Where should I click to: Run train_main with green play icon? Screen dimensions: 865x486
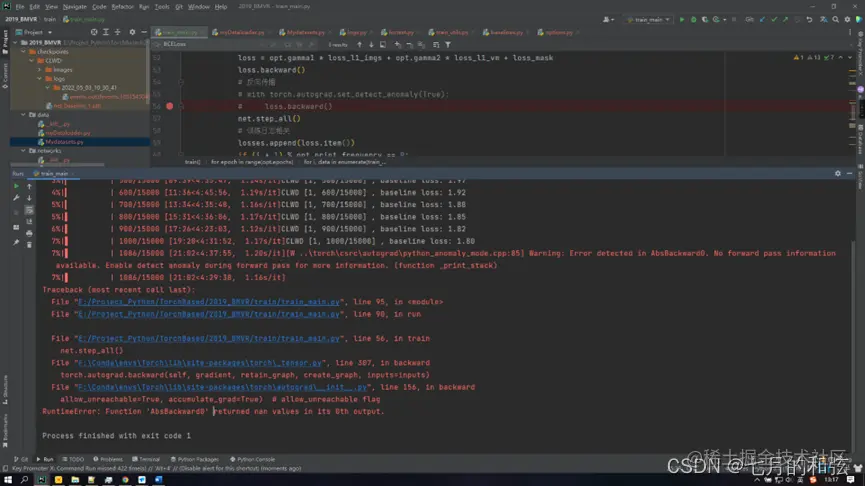pos(682,19)
